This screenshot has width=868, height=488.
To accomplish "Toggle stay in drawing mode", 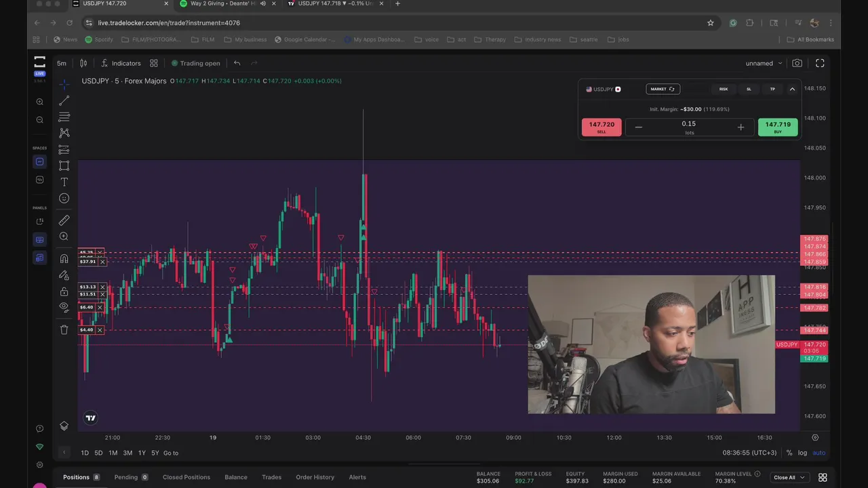I will pos(64,274).
